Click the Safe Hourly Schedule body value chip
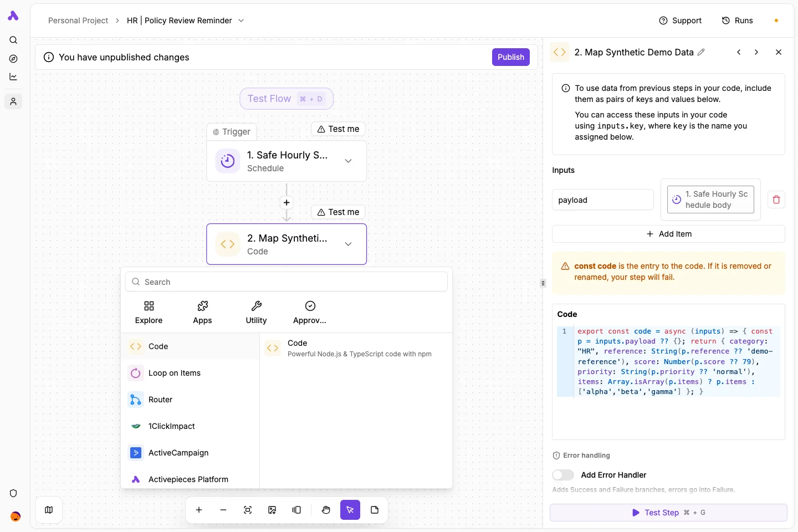The height and width of the screenshot is (532, 798). tap(710, 199)
